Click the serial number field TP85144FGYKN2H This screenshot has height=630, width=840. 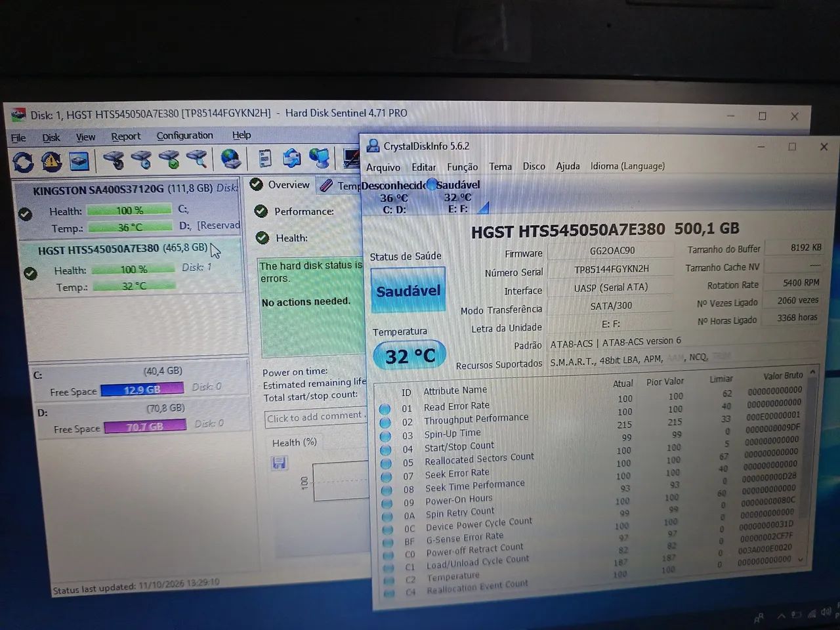611,269
